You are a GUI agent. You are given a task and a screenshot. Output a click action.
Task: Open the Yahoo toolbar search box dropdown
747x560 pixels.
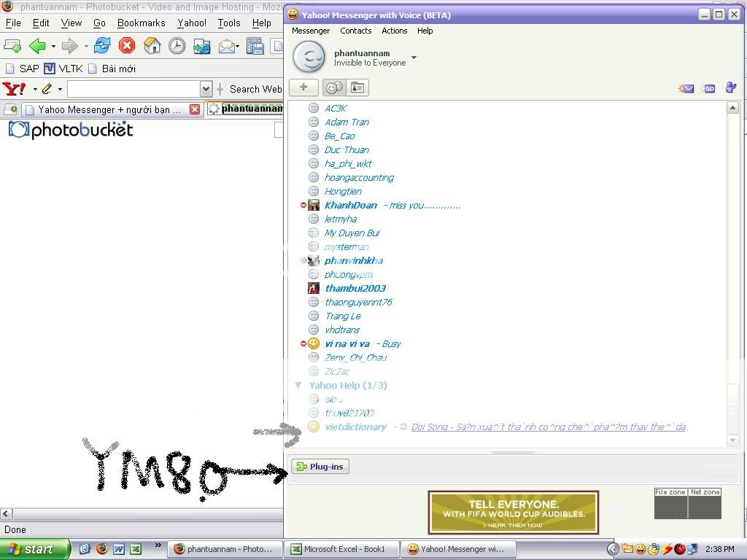206,89
